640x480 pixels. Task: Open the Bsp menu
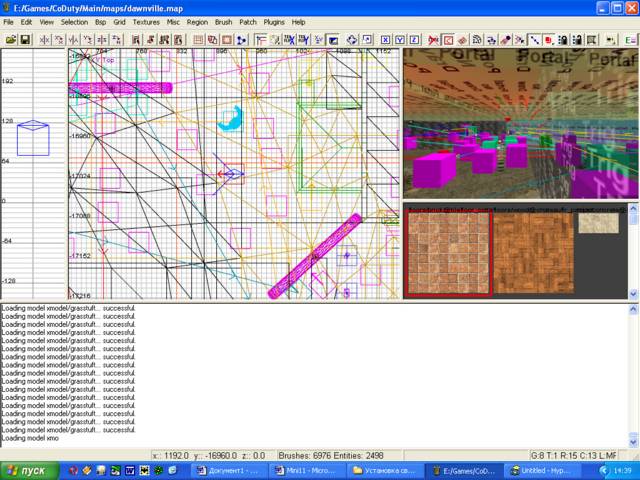pyautogui.click(x=100, y=21)
